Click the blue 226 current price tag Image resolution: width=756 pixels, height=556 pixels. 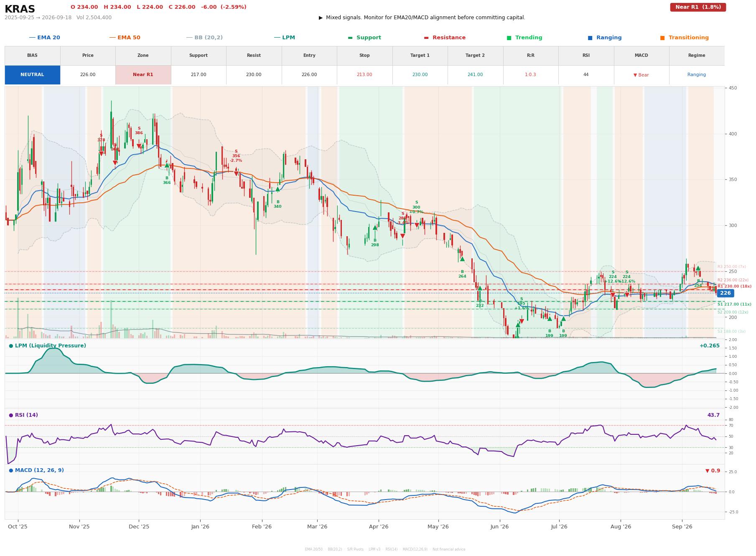(x=725, y=293)
